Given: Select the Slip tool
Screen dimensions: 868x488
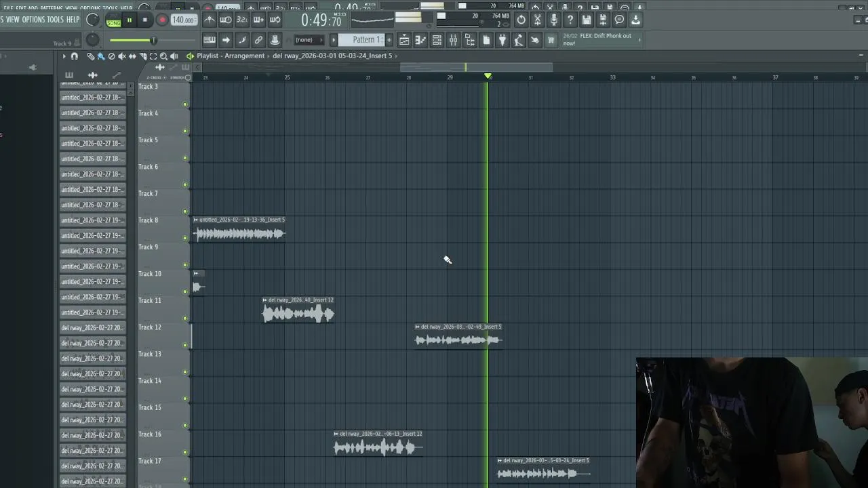Looking at the screenshot, I should [132, 56].
